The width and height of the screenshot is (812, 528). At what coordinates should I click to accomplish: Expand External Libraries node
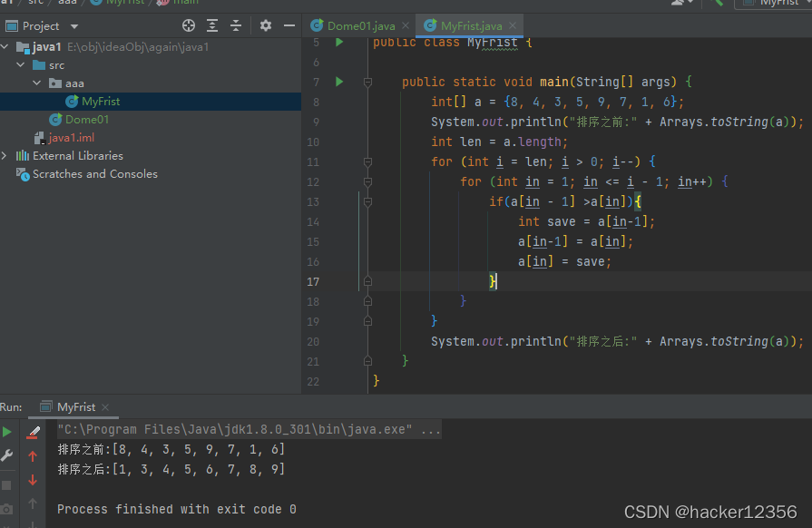pos(5,156)
